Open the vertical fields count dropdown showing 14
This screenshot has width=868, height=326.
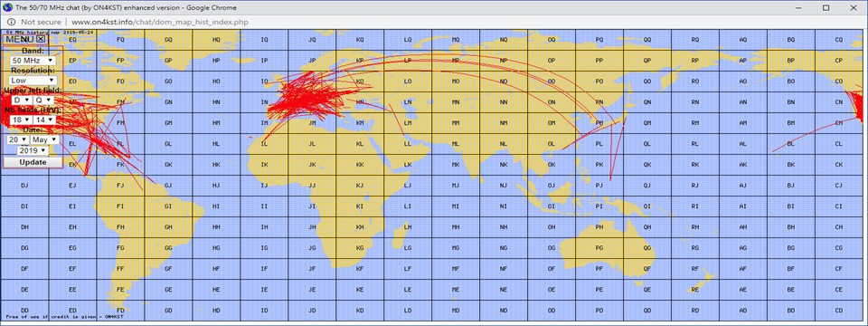coord(43,120)
